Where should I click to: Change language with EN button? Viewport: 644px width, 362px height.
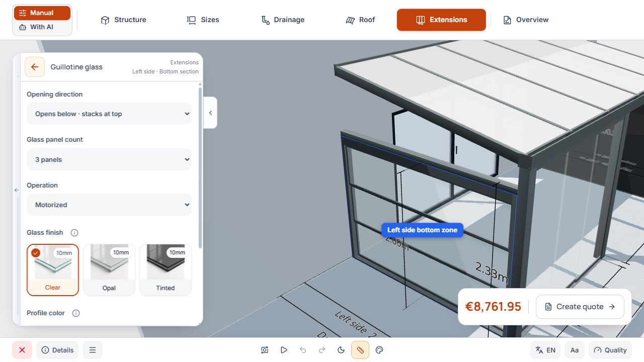545,350
